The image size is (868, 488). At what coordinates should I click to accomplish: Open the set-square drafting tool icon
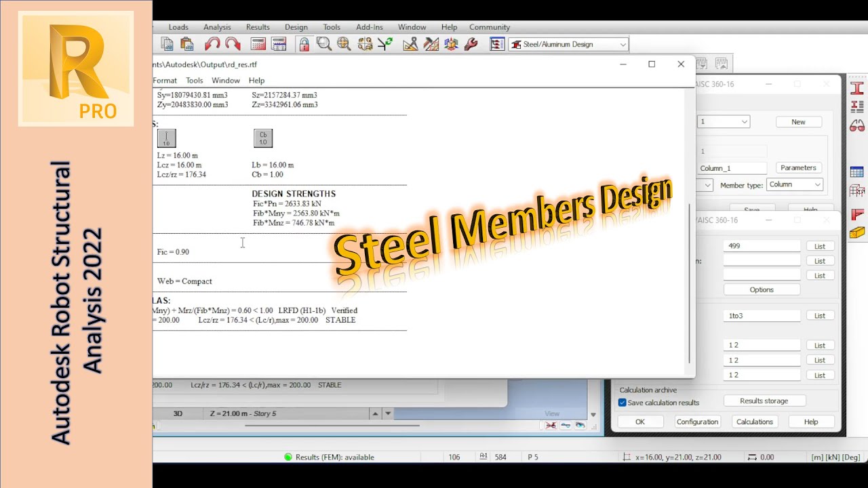pos(410,44)
